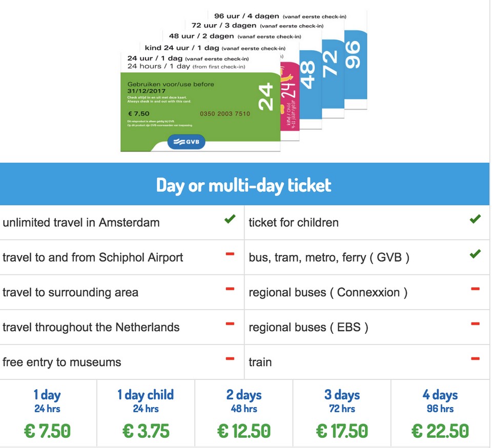Click red dash beside regional buses (EBS)
Viewport: 492px width, 448px height.
476,324
